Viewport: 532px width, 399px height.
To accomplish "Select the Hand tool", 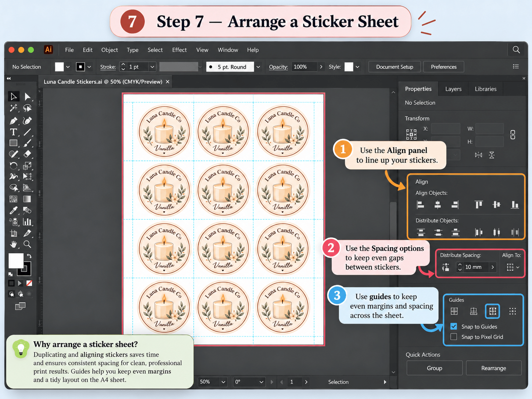I will click(14, 244).
